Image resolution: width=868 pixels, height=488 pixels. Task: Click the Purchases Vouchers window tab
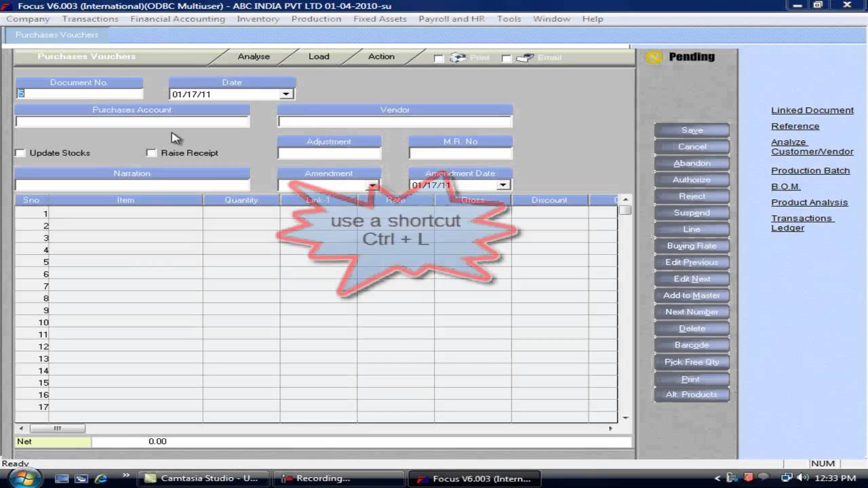point(57,35)
